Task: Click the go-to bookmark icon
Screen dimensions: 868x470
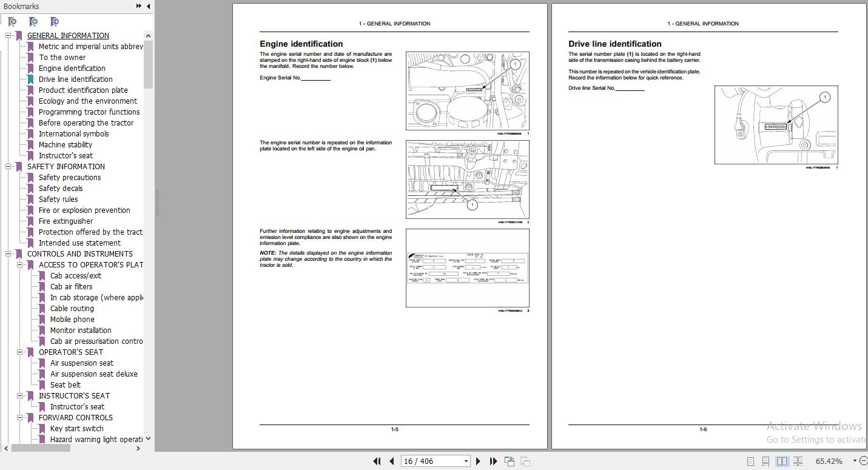Action: pyautogui.click(x=55, y=21)
